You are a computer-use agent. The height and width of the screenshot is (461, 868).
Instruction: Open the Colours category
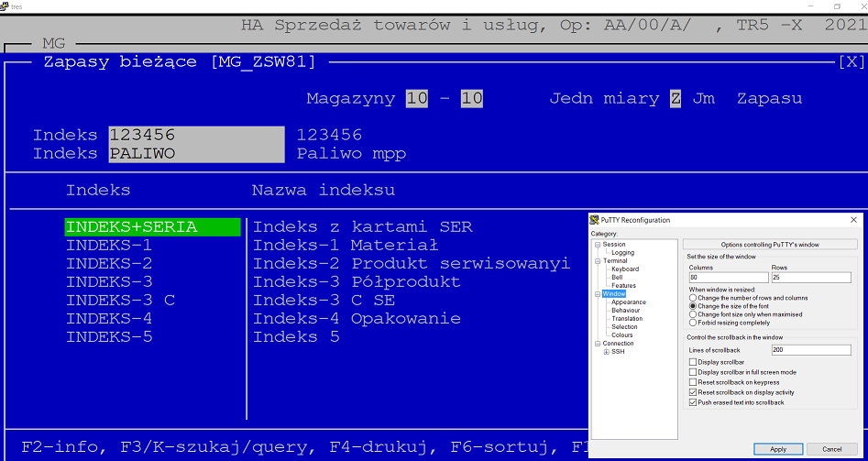(622, 335)
